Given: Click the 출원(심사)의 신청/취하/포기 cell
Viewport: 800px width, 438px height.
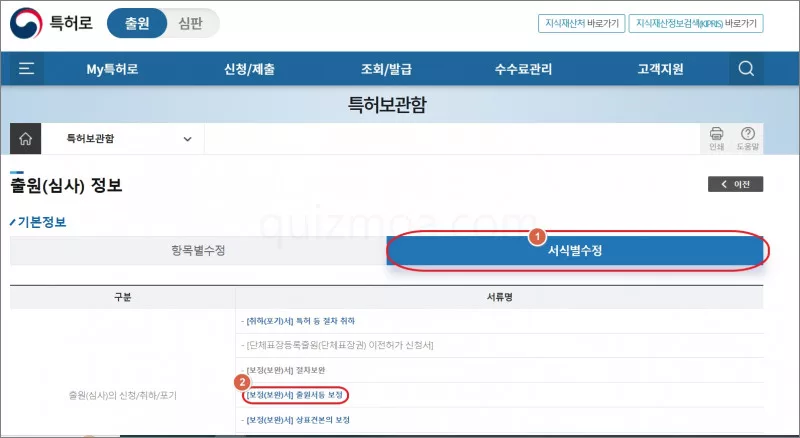Looking at the screenshot, I should point(122,396).
